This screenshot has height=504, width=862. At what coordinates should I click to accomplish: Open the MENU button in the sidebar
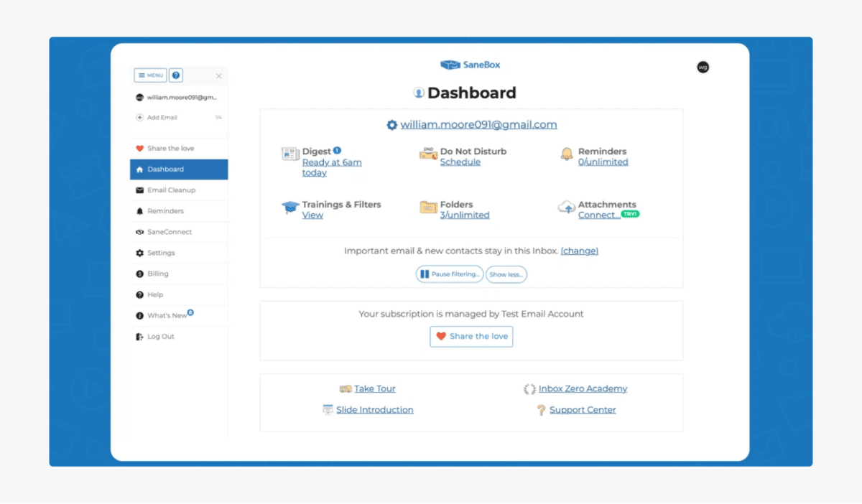(150, 75)
